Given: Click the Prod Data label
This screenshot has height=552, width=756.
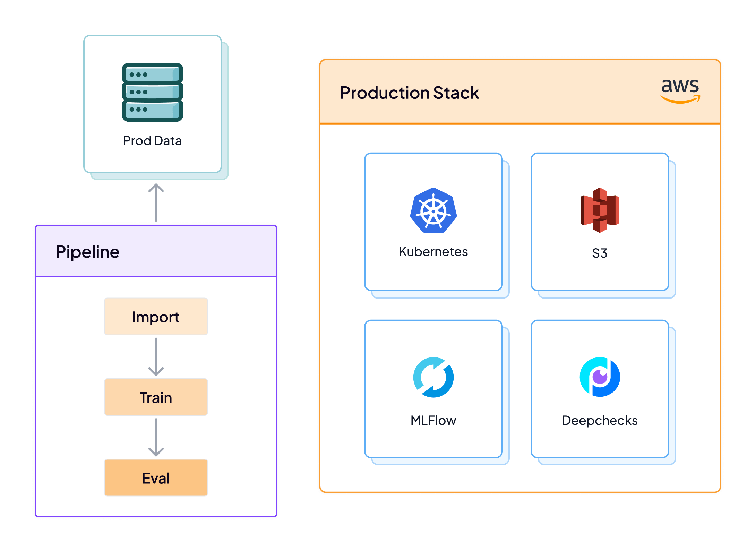Looking at the screenshot, I should tap(152, 140).
